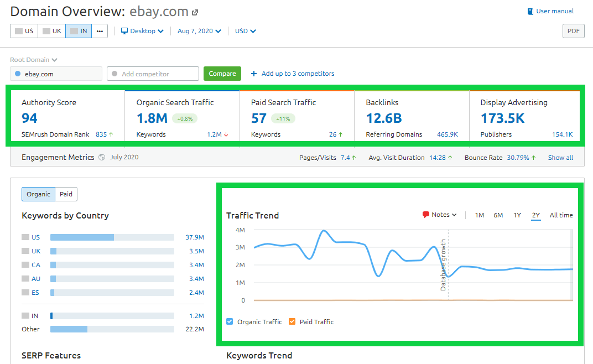593x364 pixels.
Task: Switch to the Paid toggle
Action: click(66, 194)
